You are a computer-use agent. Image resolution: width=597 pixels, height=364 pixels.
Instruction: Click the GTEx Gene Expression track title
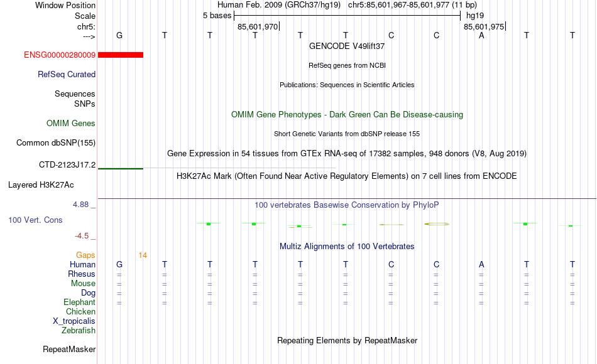click(347, 154)
